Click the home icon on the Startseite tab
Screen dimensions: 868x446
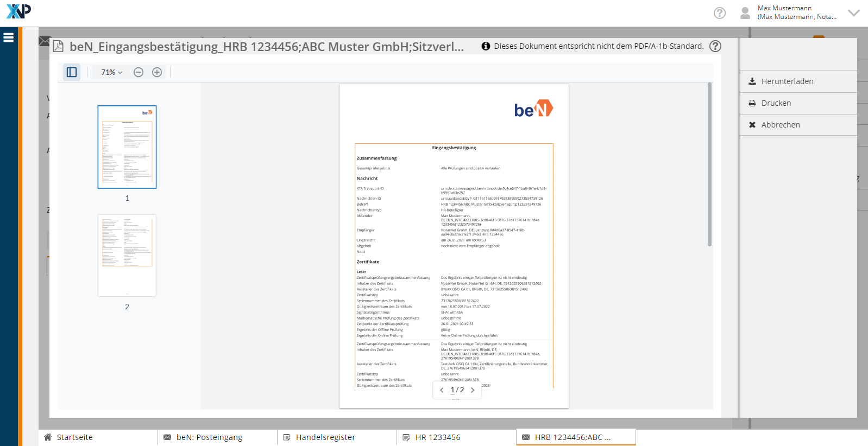click(x=48, y=437)
